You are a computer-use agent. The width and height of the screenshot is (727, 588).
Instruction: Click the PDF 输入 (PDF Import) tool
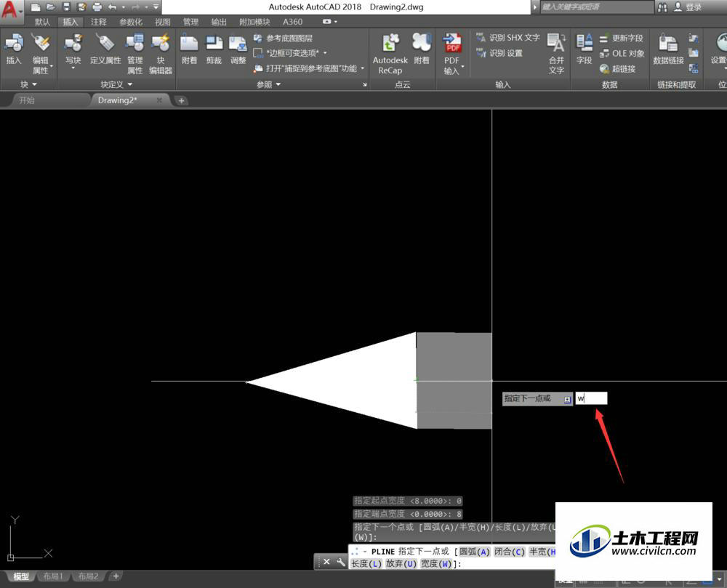[451, 54]
